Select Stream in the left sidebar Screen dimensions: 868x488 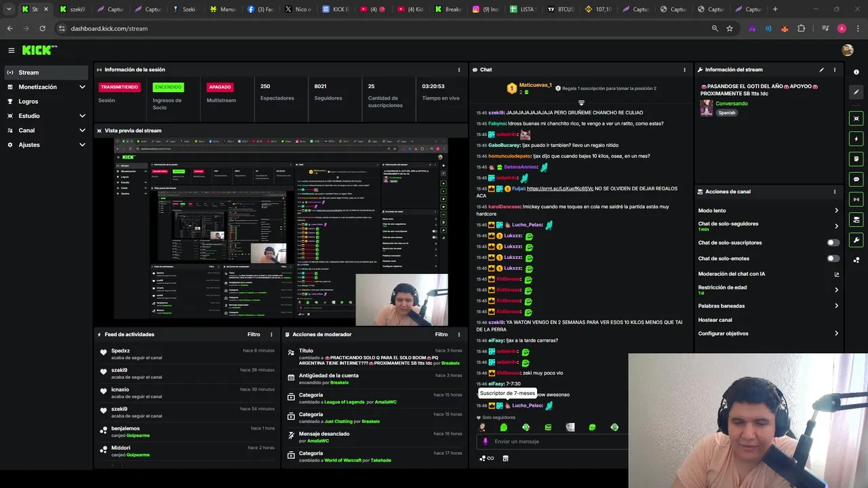point(45,73)
